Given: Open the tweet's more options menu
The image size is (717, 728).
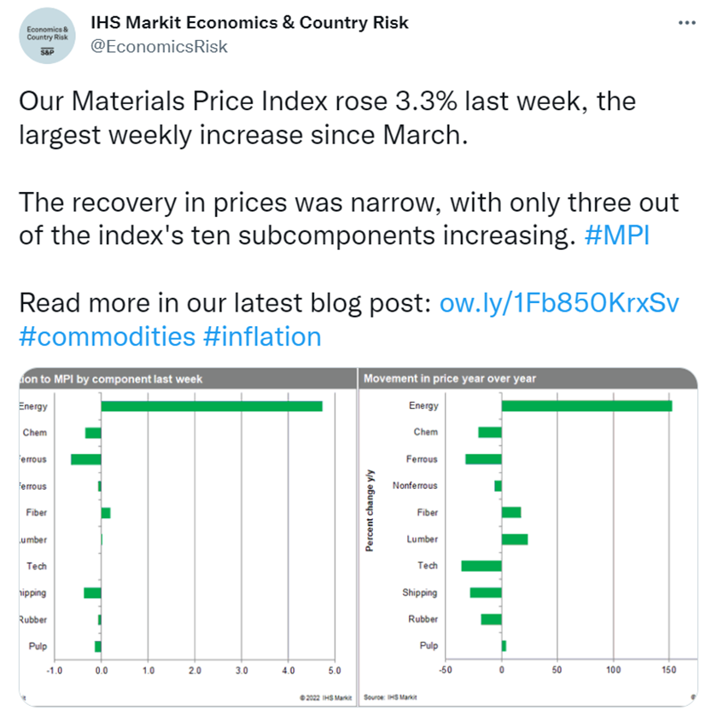Looking at the screenshot, I should point(686,22).
